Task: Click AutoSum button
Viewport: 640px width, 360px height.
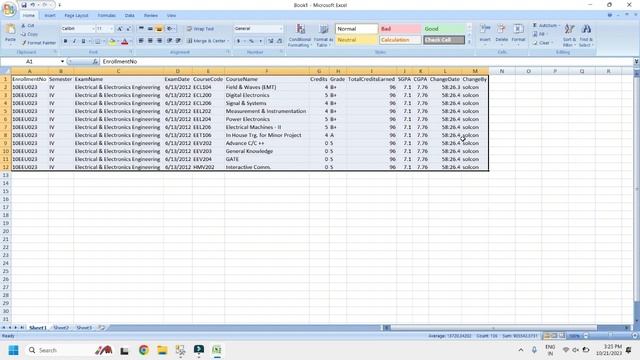Action: click(545, 26)
